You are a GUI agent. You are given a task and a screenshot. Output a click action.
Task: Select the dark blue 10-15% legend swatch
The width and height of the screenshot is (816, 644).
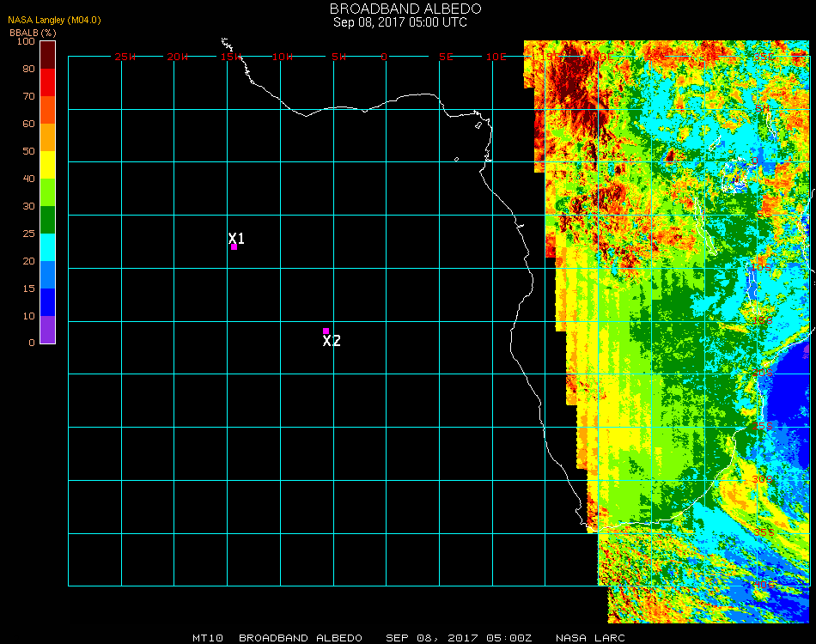click(48, 302)
